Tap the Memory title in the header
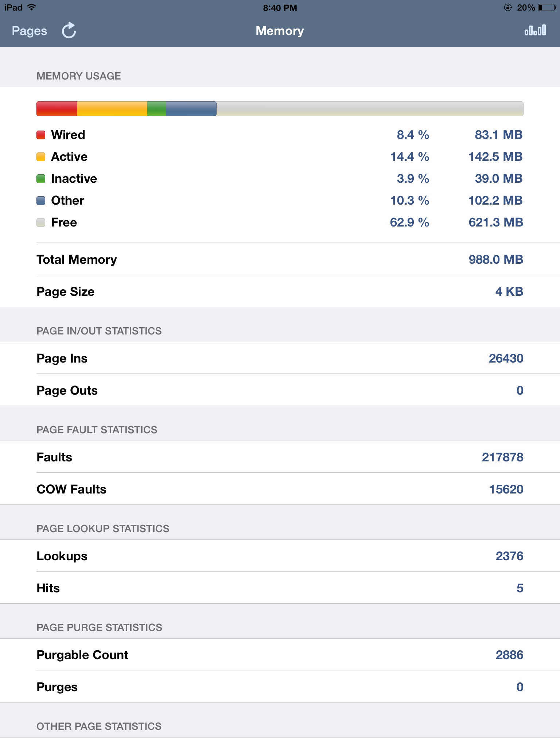 coord(280,31)
